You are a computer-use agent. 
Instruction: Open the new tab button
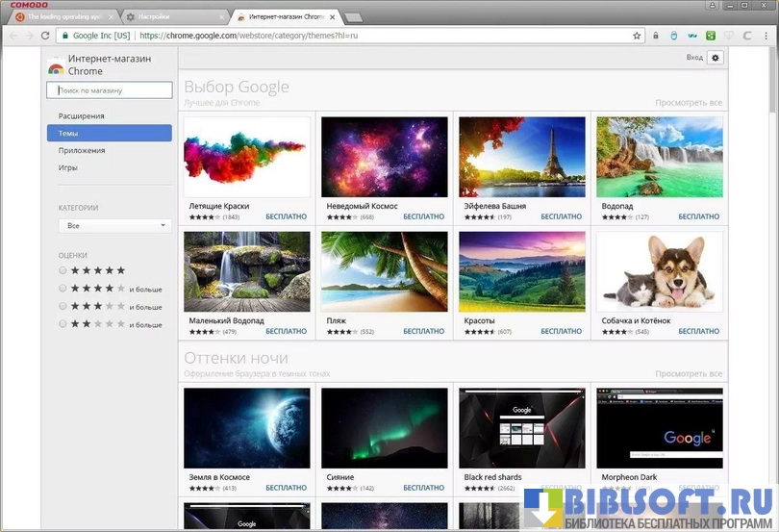click(x=353, y=17)
